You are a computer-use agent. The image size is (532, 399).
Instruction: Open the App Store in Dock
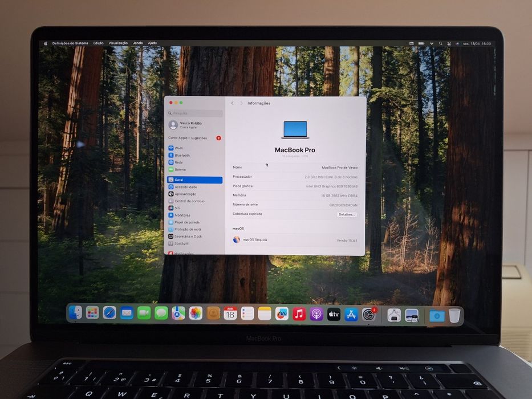click(351, 315)
